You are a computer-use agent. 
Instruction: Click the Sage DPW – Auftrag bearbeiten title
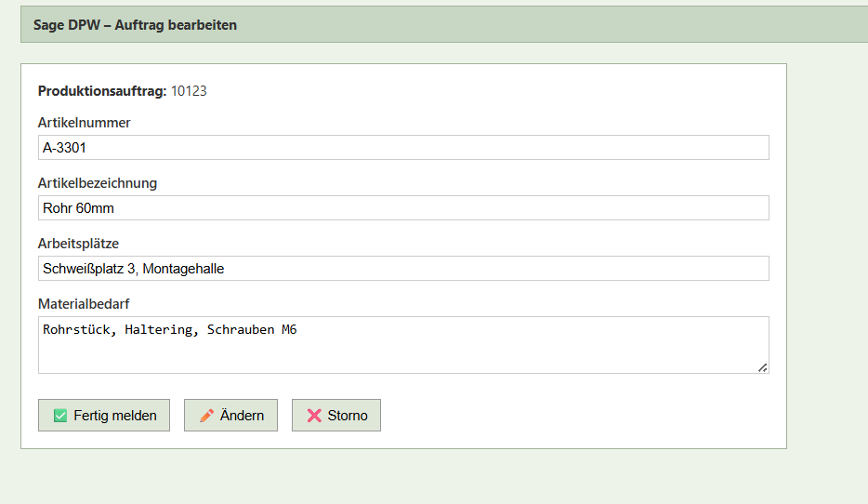pos(135,25)
